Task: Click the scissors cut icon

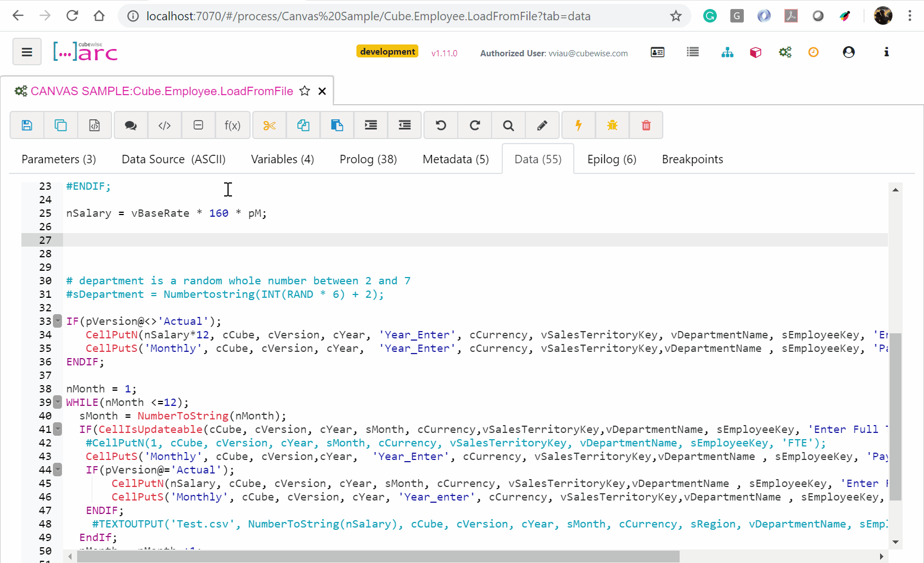Action: coord(270,125)
